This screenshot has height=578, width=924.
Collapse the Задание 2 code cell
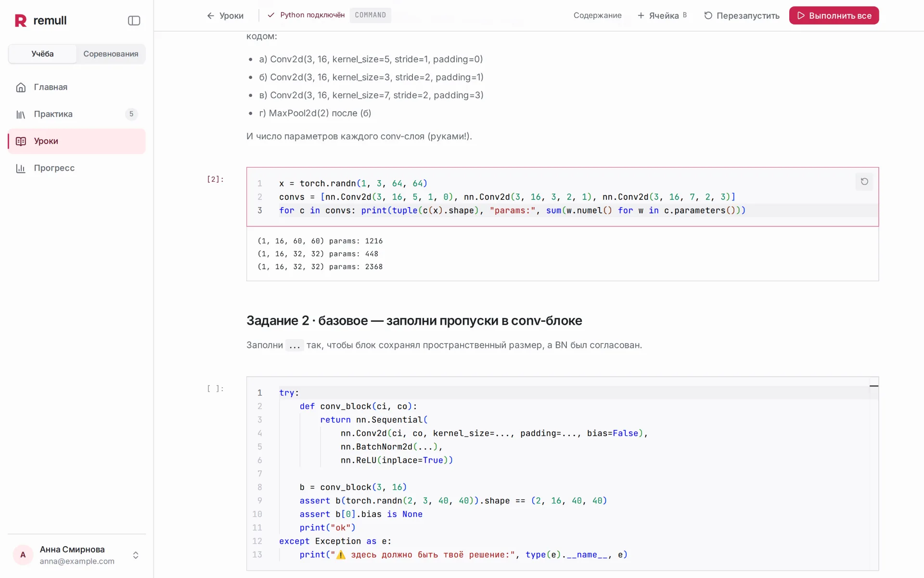[874, 386]
